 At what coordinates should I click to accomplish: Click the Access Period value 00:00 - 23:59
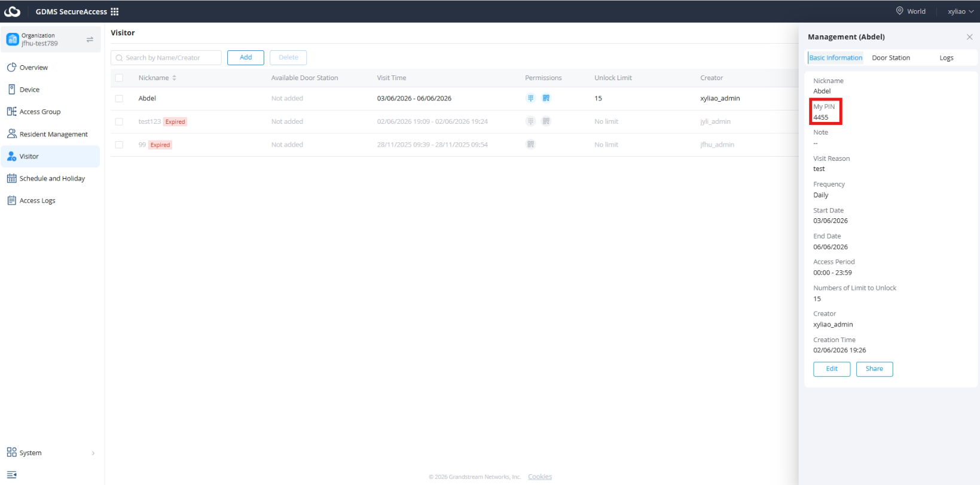[832, 273]
